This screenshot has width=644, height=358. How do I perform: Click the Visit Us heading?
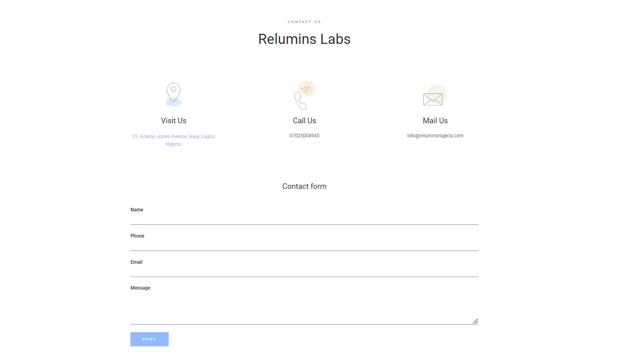pyautogui.click(x=173, y=121)
